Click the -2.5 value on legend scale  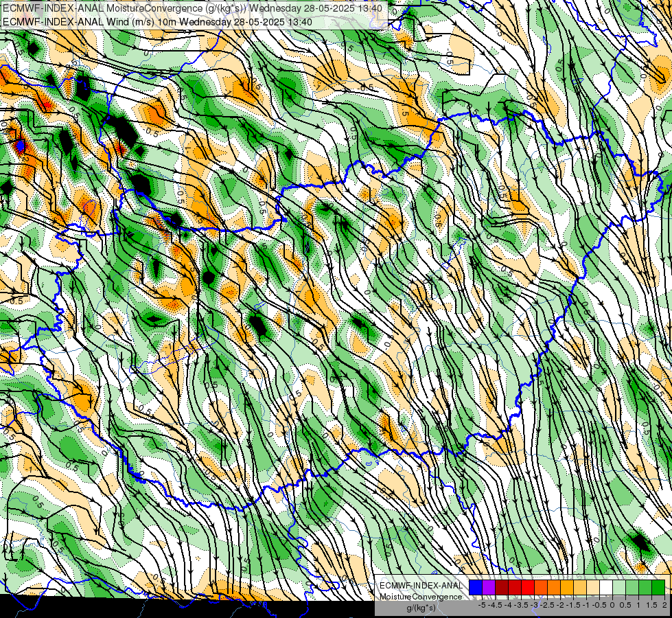pos(548,605)
